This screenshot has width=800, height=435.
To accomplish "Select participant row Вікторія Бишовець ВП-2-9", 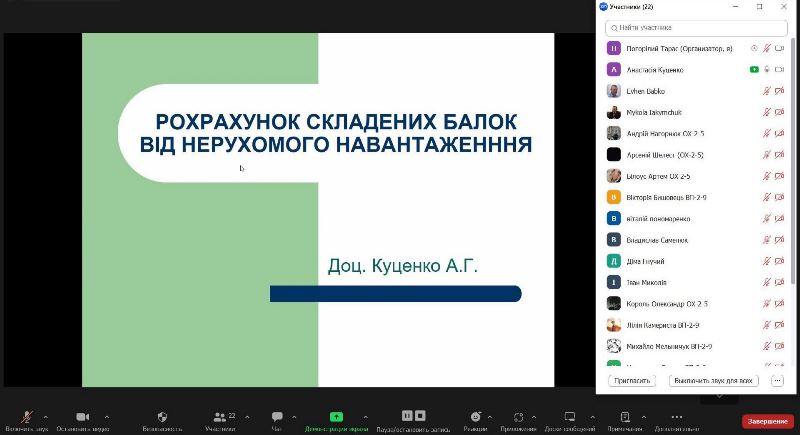I will pos(695,197).
